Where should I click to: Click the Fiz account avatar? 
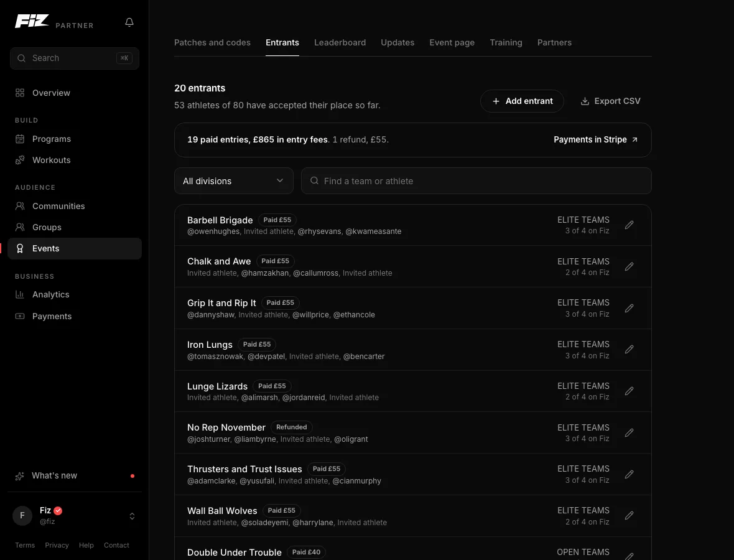[22, 516]
